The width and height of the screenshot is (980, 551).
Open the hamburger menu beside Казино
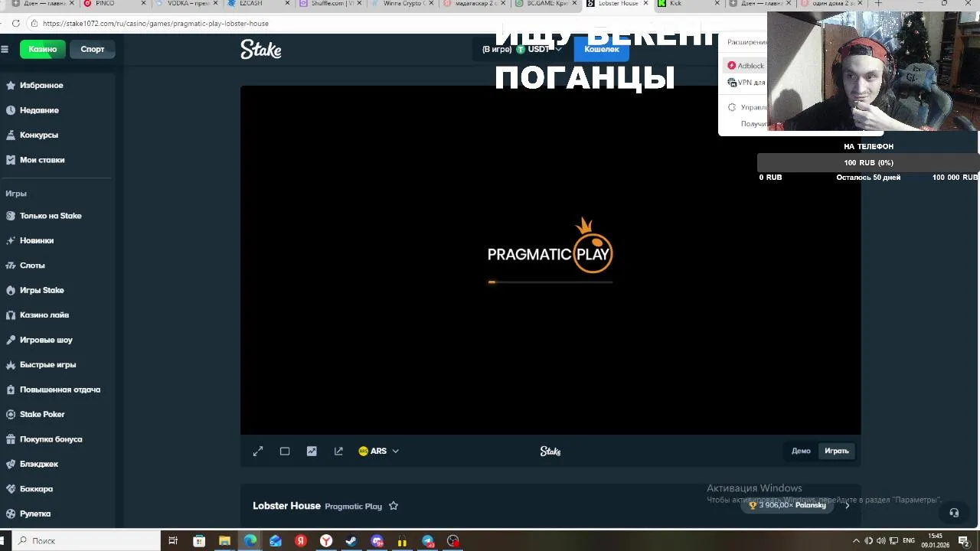pos(5,49)
